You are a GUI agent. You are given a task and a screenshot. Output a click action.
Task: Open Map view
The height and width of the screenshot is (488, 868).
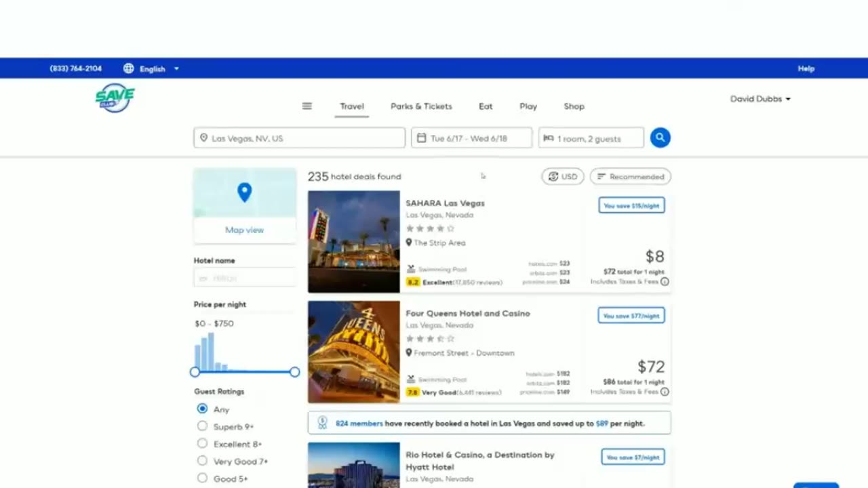(245, 230)
